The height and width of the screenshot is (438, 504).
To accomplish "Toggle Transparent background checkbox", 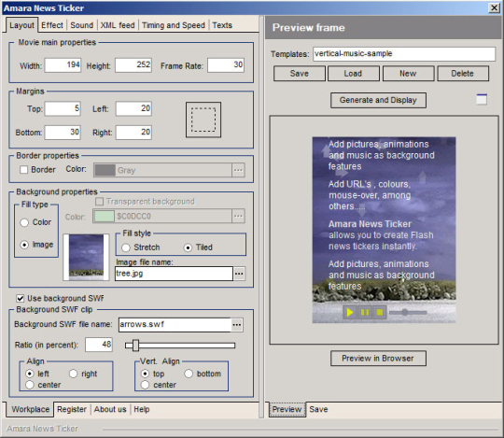I will coord(99,202).
